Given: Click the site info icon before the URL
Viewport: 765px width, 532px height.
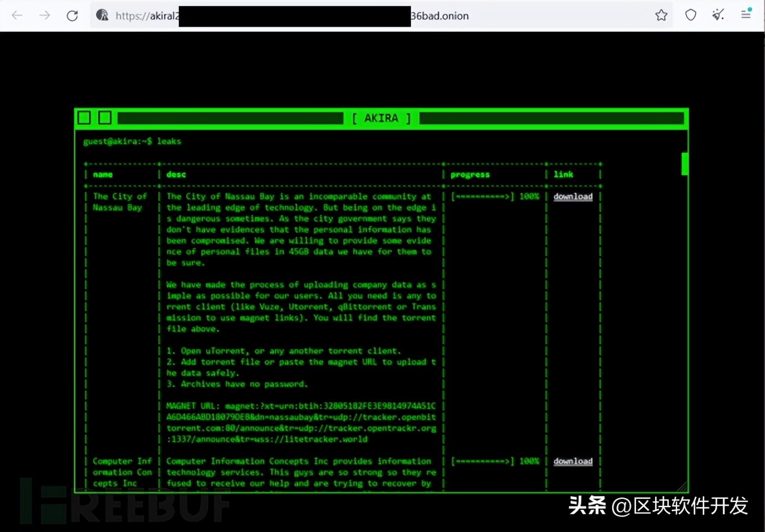Looking at the screenshot, I should pyautogui.click(x=102, y=16).
